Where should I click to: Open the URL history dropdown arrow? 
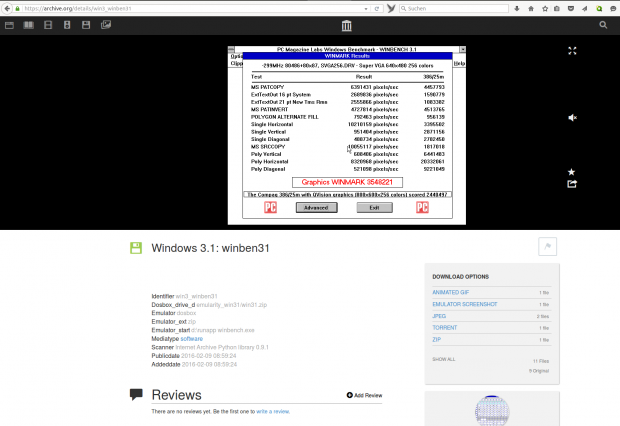(x=366, y=8)
